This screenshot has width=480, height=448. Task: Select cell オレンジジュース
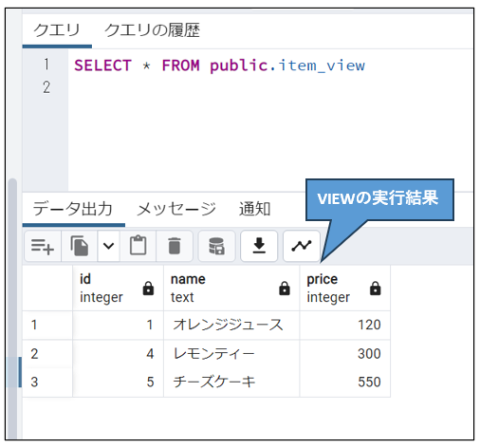tap(231, 326)
